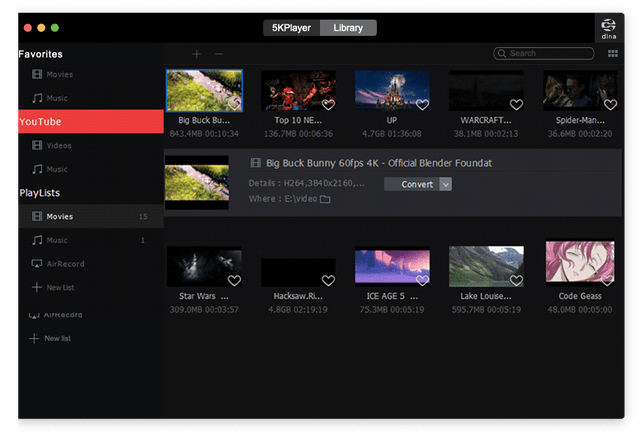Click the DLNA streaming icon
The image size is (640, 437).
point(608,31)
